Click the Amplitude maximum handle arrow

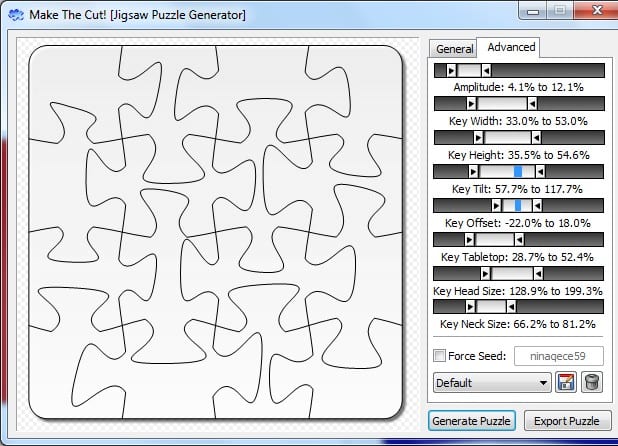click(486, 71)
